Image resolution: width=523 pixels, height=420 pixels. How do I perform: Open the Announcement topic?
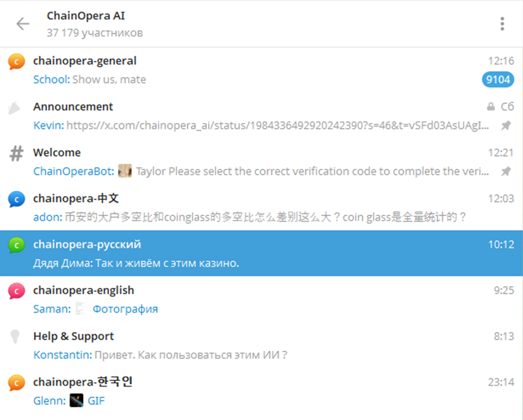tap(261, 116)
